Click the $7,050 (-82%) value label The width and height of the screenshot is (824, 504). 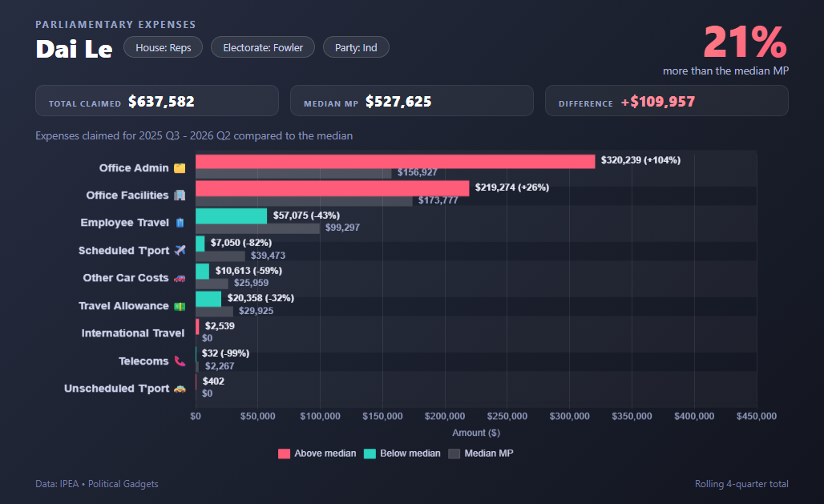(241, 243)
